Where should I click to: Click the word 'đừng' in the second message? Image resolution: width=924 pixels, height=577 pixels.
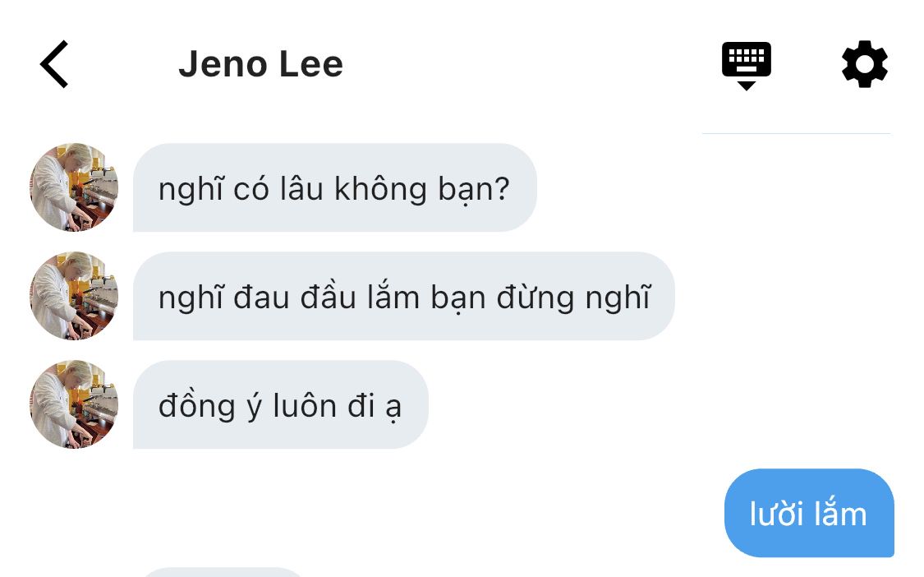coord(535,298)
